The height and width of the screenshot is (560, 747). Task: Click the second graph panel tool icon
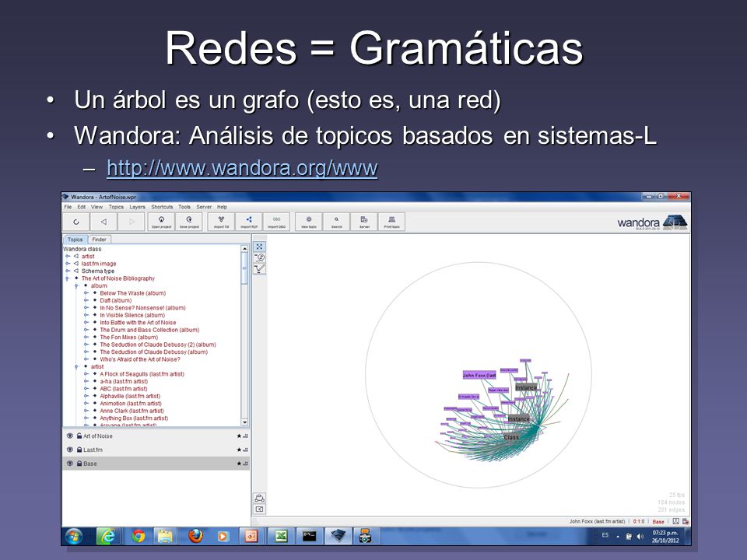click(x=259, y=257)
